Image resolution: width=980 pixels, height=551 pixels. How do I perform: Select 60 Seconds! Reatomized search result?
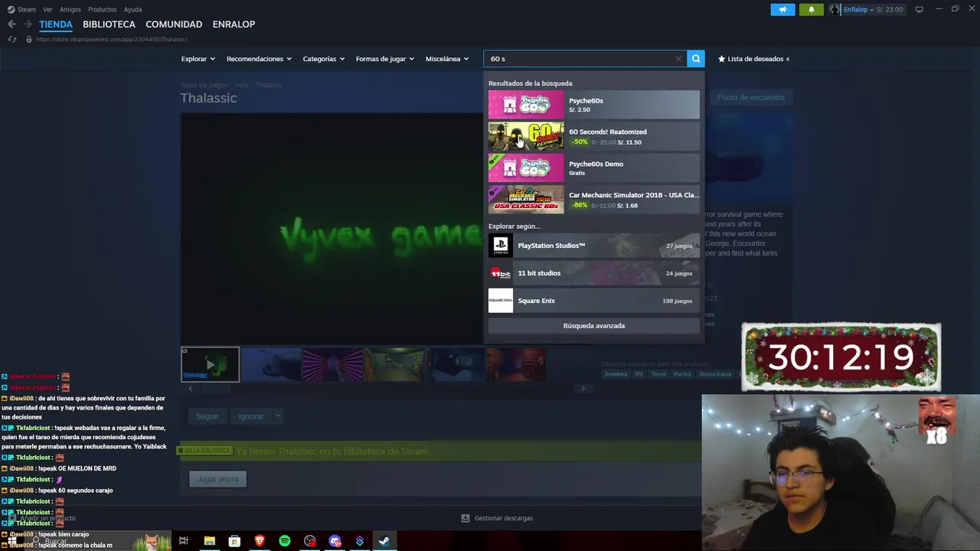point(593,136)
